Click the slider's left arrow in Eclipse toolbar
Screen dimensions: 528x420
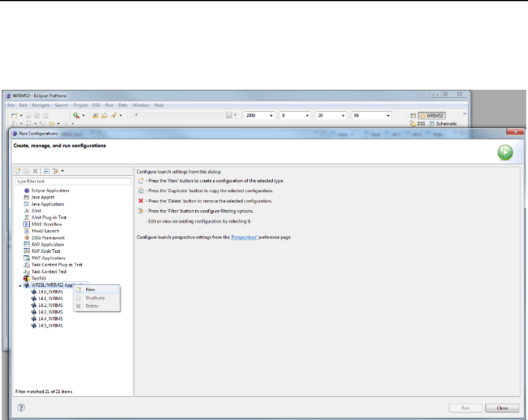click(x=136, y=115)
